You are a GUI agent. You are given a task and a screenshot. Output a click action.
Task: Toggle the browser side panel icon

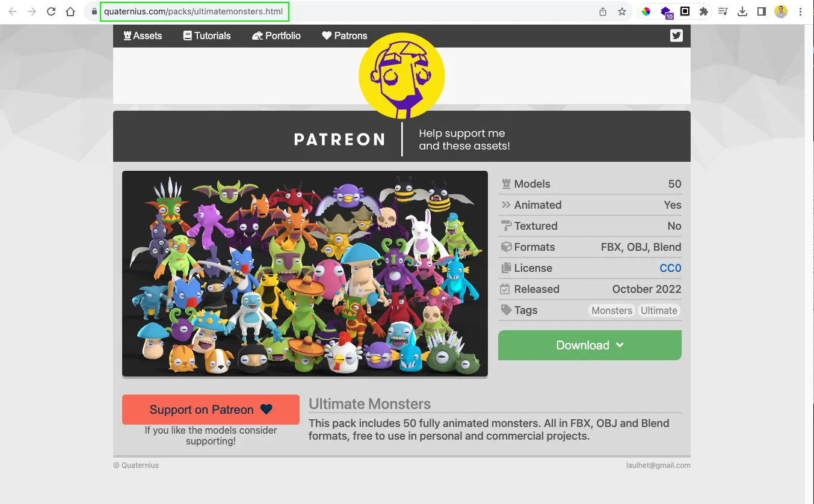[761, 11]
